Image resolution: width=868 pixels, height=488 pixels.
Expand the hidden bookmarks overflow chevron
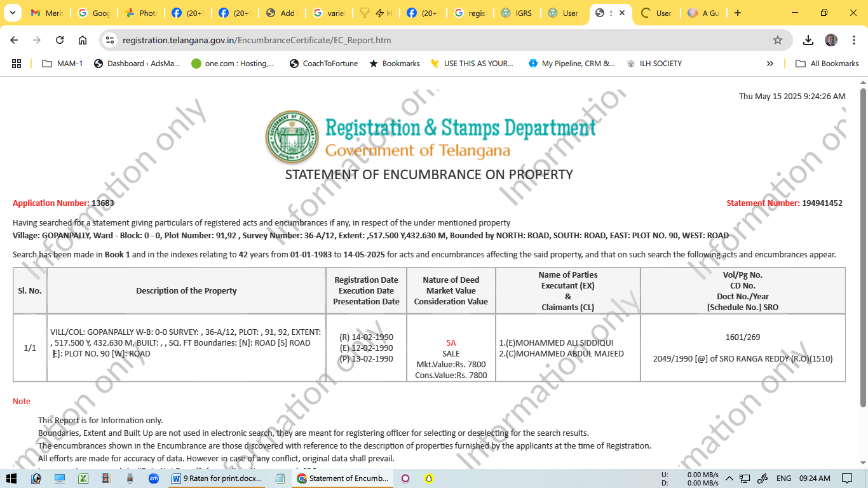[770, 64]
